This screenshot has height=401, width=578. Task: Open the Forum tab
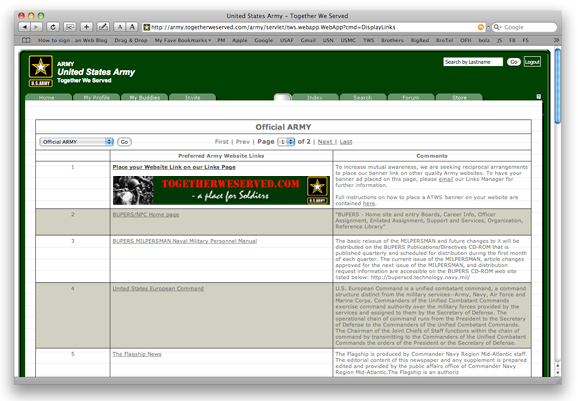[x=411, y=97]
